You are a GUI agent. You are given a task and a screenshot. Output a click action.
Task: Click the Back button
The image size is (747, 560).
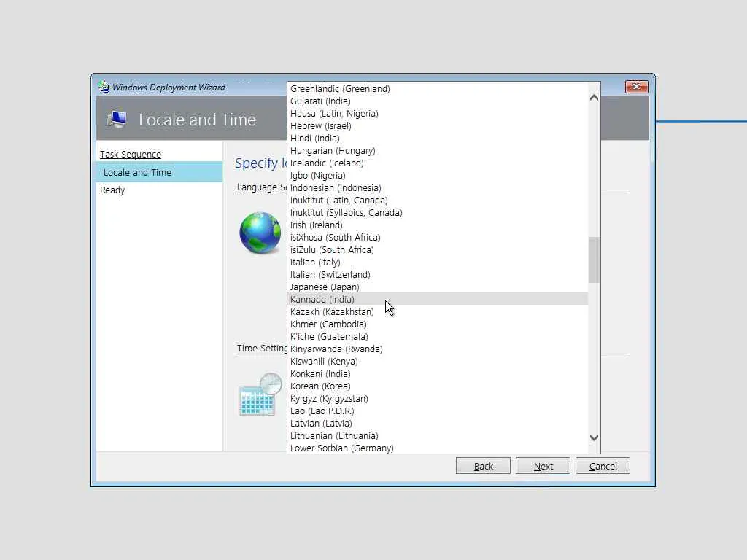[x=483, y=466]
